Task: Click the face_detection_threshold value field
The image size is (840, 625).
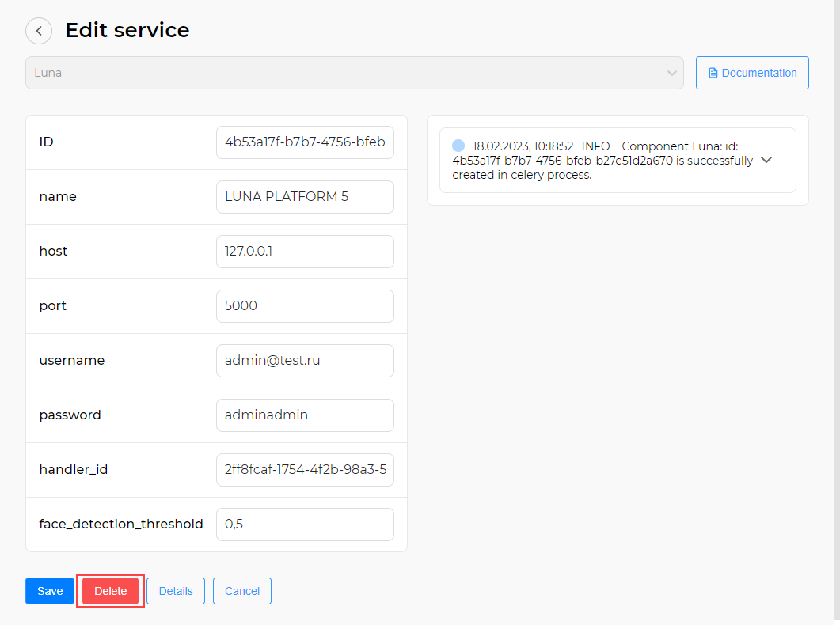Action: pos(305,525)
